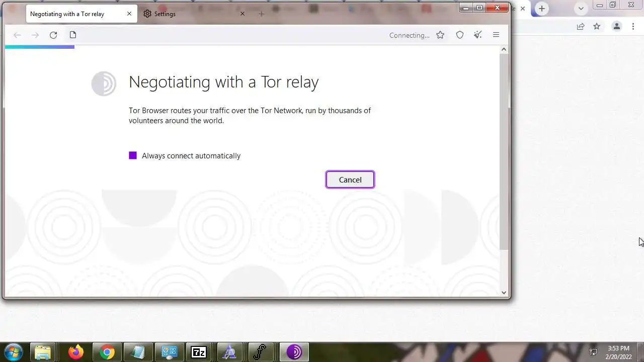Open Chrome tab search dropdown arrow
Image resolution: width=644 pixels, height=362 pixels.
coord(581,9)
